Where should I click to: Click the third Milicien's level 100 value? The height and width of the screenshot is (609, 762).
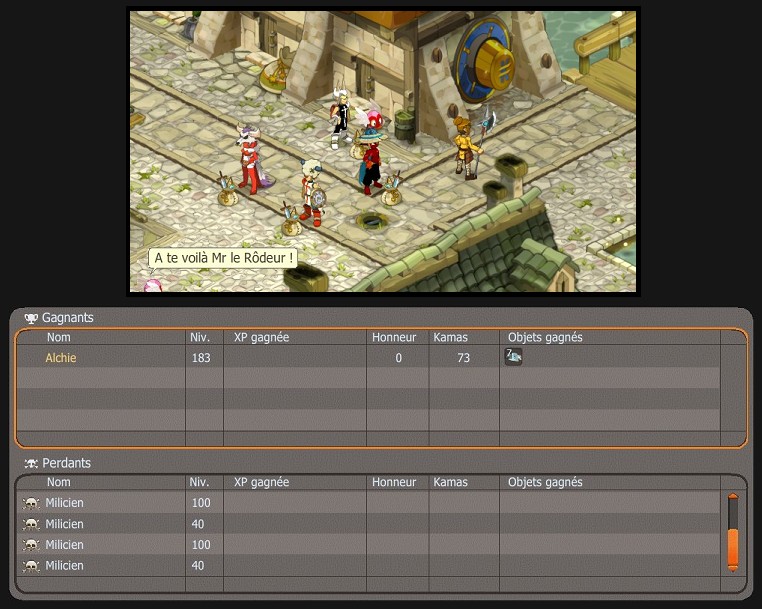pyautogui.click(x=201, y=545)
